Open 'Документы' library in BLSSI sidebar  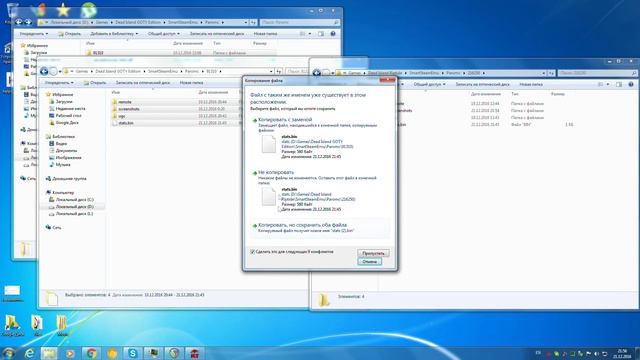coord(66,151)
